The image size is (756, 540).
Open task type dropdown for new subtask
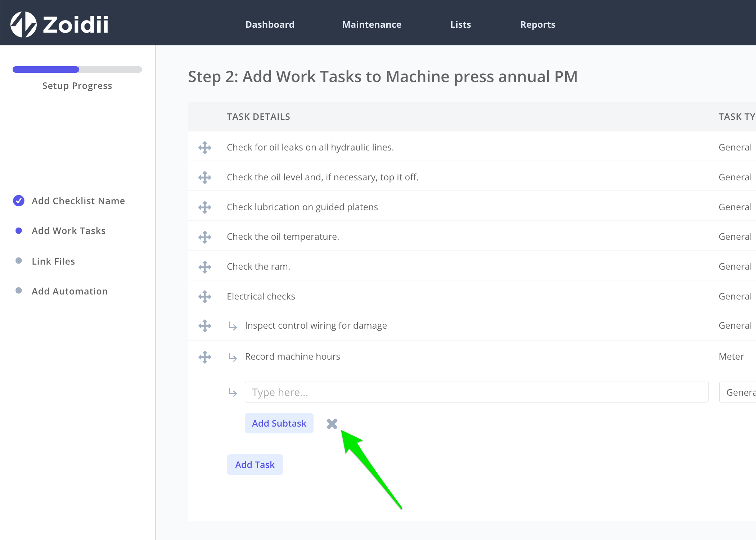click(738, 392)
